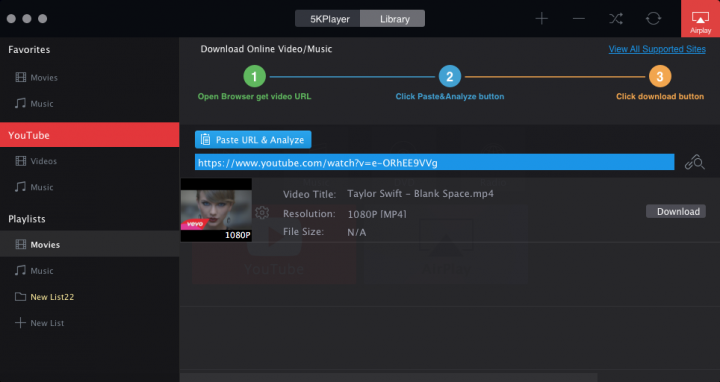
Task: Open the gear settings icon next to thumbnail
Action: tap(262, 212)
